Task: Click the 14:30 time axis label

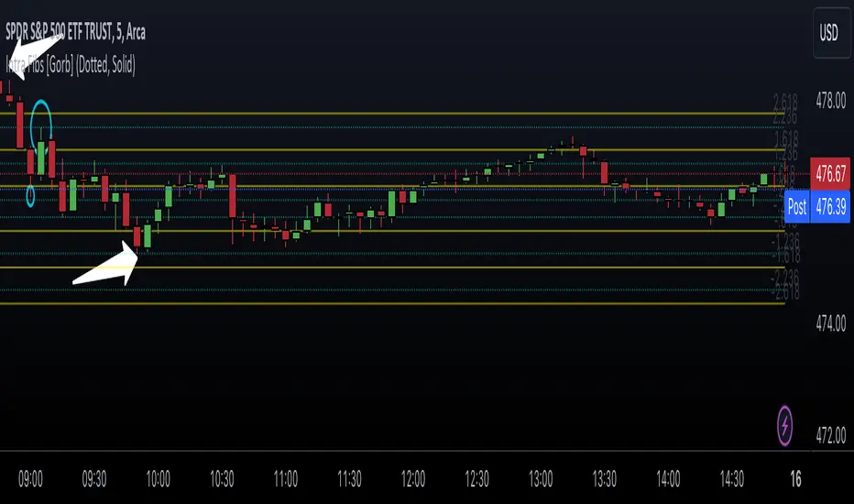Action: 732,479
